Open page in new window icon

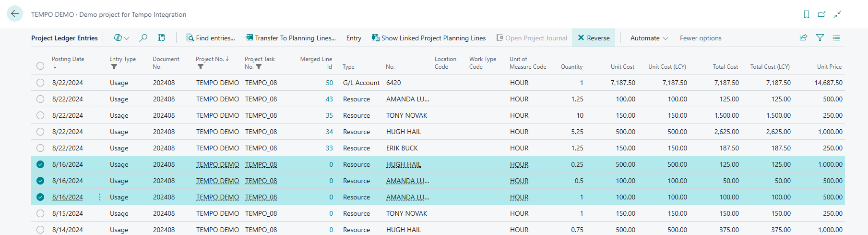pos(821,14)
